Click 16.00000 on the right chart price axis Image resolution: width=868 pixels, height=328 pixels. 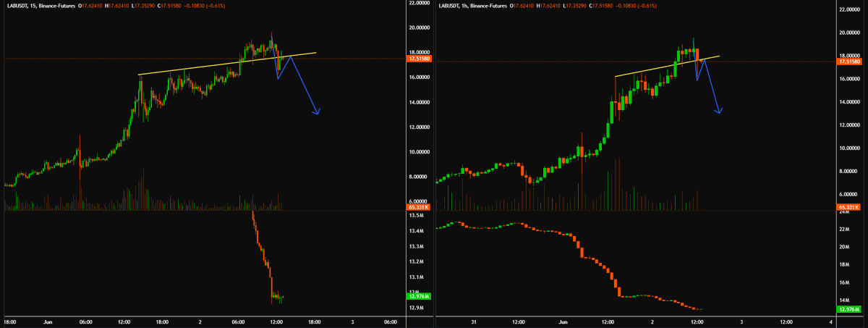849,79
